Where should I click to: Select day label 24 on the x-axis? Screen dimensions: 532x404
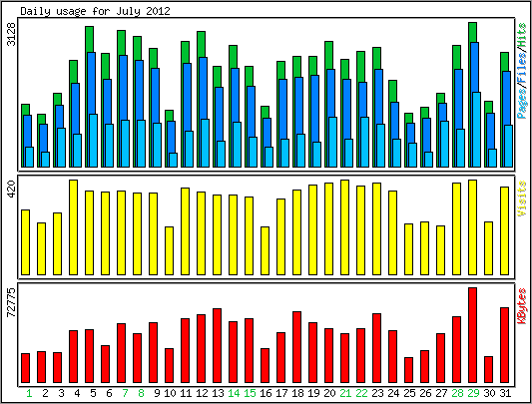(x=393, y=393)
